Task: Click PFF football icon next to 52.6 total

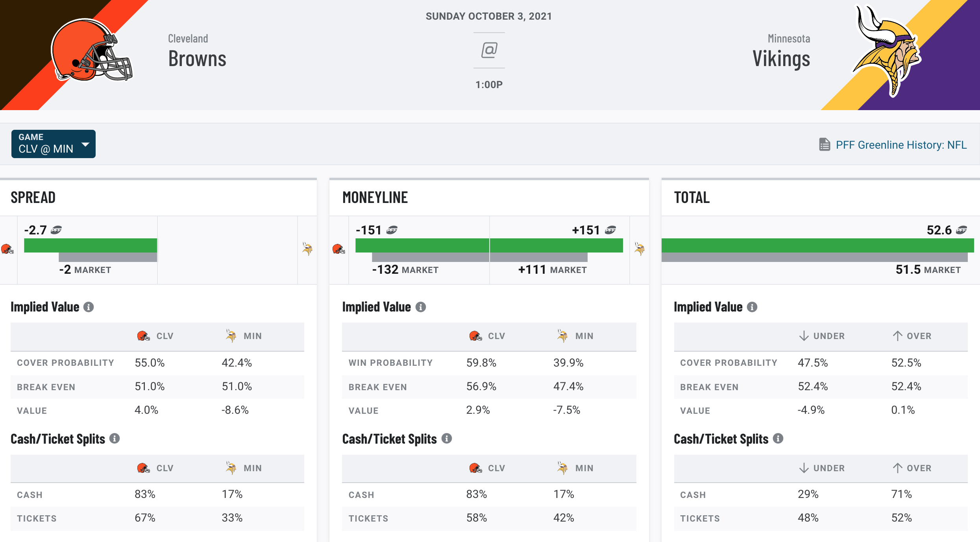Action: [x=962, y=230]
